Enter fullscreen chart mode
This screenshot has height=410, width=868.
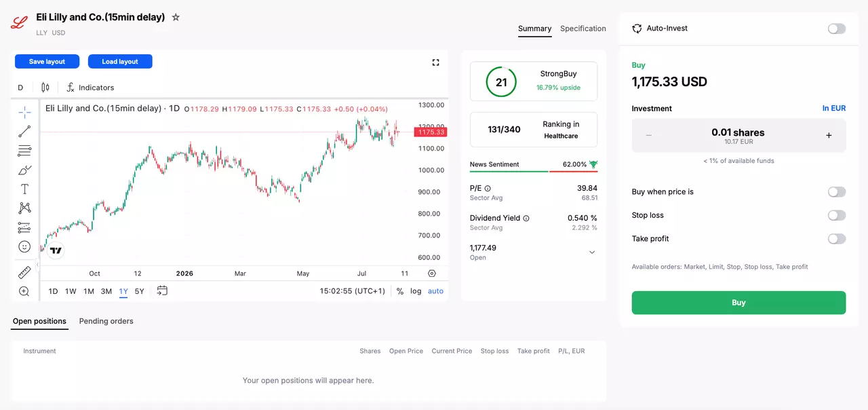[436, 62]
